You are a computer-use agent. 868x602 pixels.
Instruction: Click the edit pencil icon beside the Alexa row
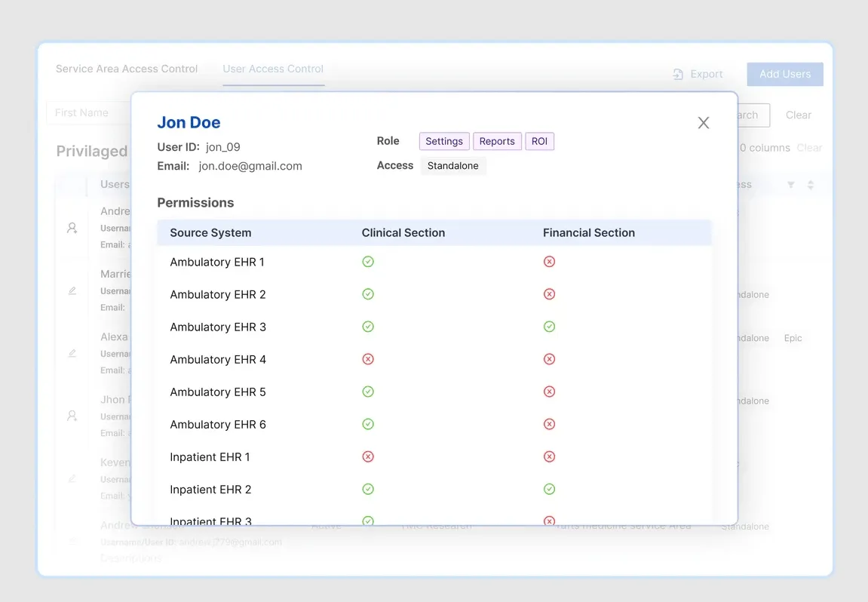point(72,353)
